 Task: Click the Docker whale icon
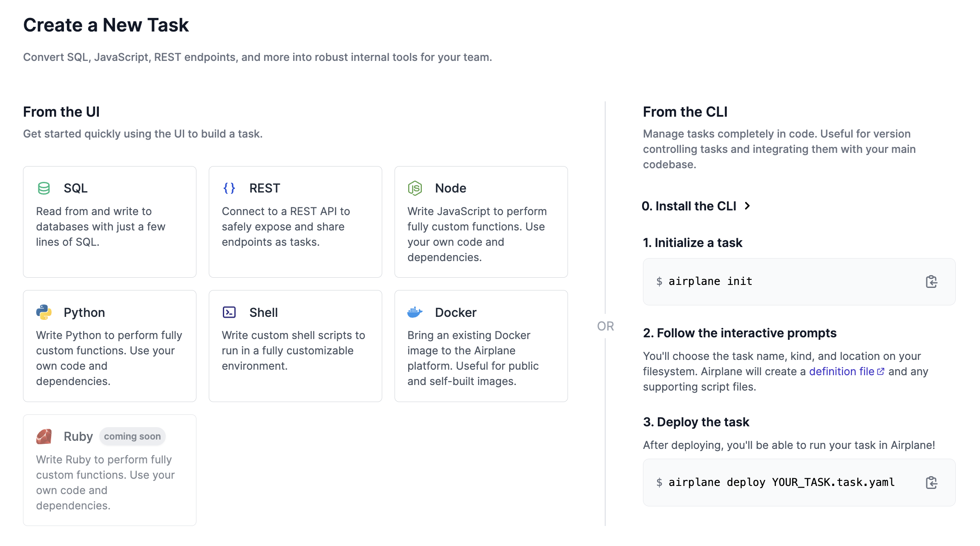click(415, 312)
